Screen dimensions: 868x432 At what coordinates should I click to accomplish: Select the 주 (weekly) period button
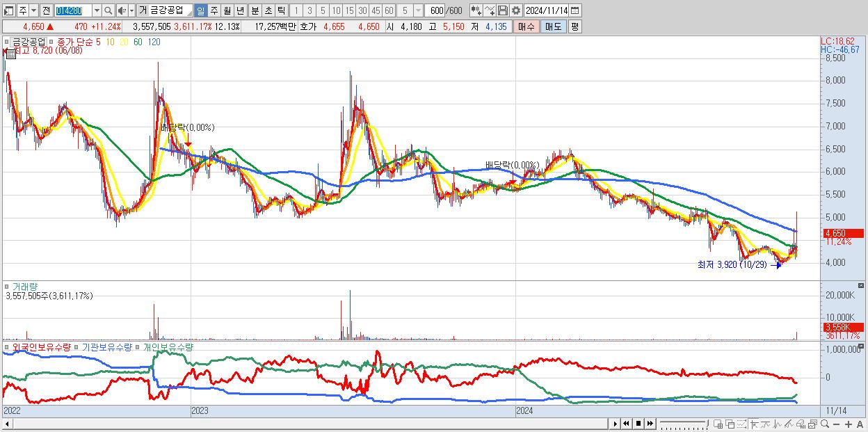tap(214, 10)
